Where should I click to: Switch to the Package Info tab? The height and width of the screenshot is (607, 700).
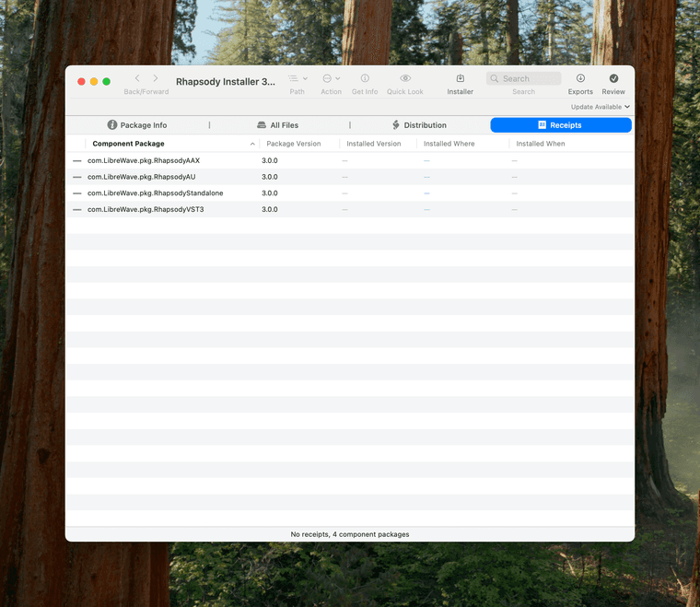[x=137, y=125]
